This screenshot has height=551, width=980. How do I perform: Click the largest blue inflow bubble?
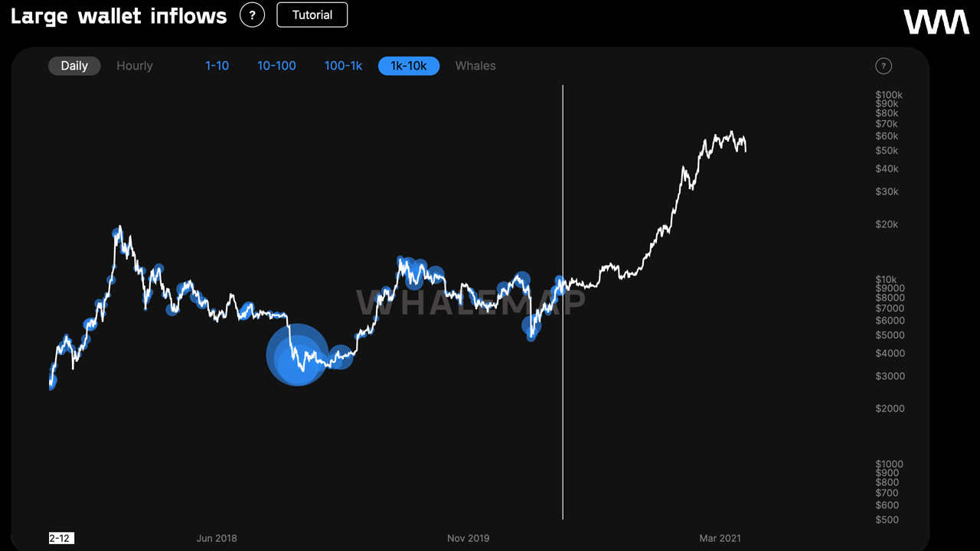[297, 355]
